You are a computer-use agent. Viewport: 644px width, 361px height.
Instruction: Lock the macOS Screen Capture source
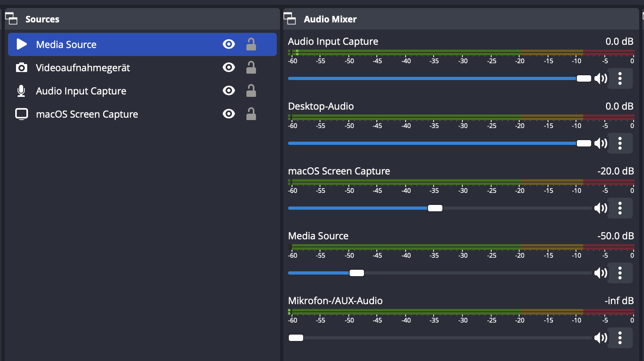point(251,114)
